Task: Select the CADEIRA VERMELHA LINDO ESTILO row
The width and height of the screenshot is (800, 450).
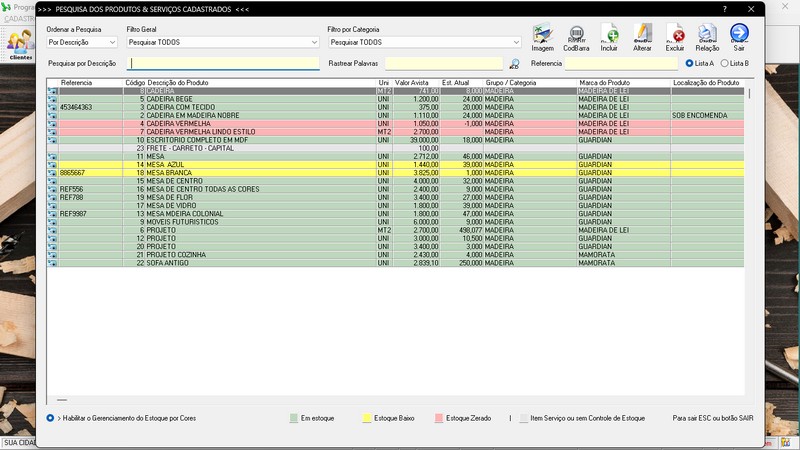Action: point(395,132)
